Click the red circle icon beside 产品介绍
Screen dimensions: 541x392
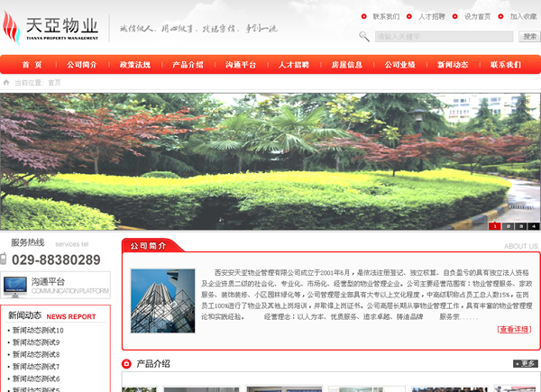tap(127, 364)
